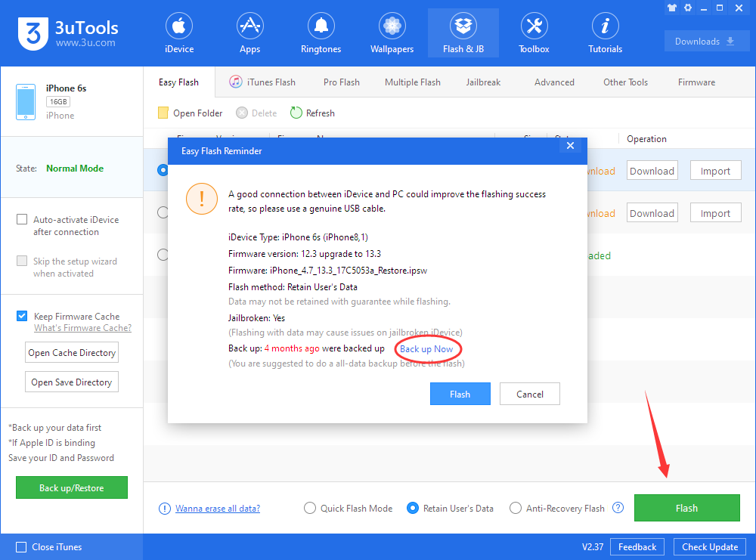This screenshot has width=756, height=560.
Task: Select Retain User's Data radio button
Action: tap(413, 509)
